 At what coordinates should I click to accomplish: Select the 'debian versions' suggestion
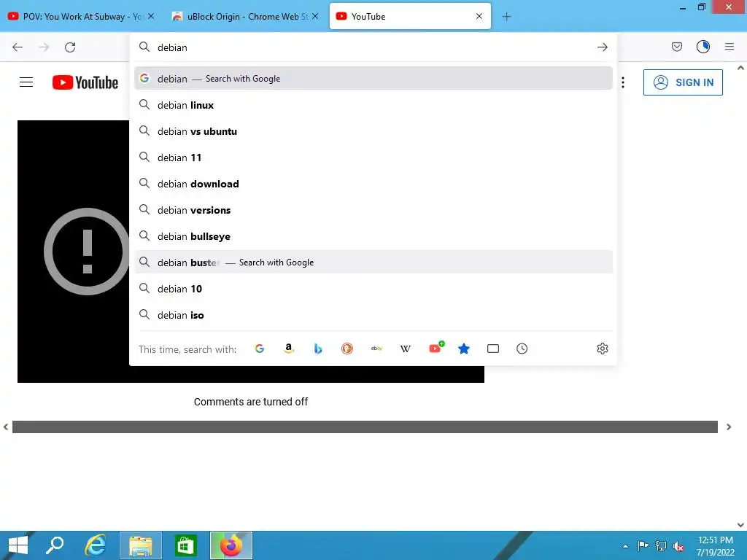click(x=373, y=209)
